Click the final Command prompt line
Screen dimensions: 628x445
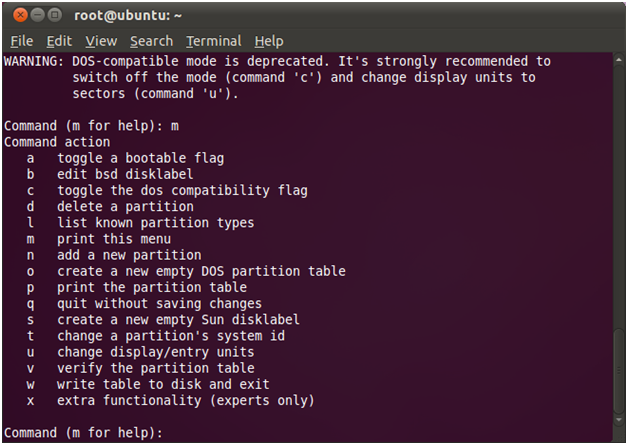[x=83, y=433]
